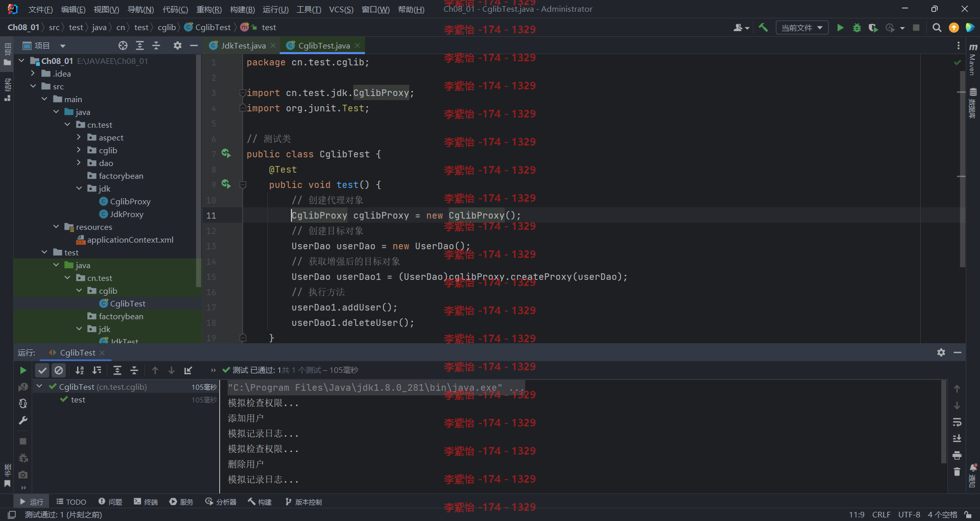980x521 pixels.
Task: Open search everywhere magnifier icon
Action: (937, 28)
